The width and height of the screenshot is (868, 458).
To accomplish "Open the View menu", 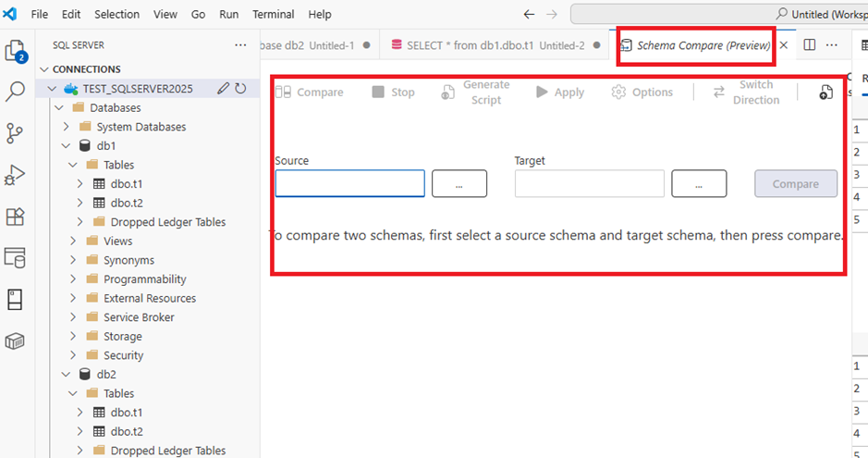I will pos(165,15).
